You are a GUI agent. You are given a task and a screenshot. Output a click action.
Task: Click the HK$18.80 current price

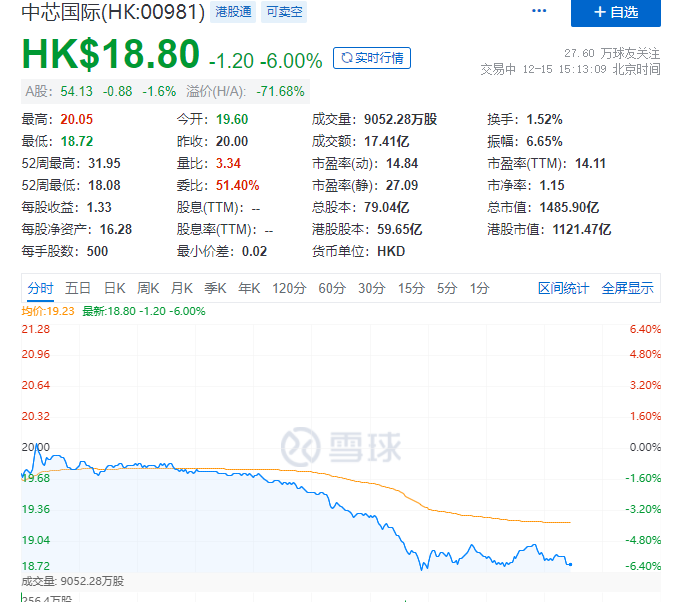pos(111,54)
